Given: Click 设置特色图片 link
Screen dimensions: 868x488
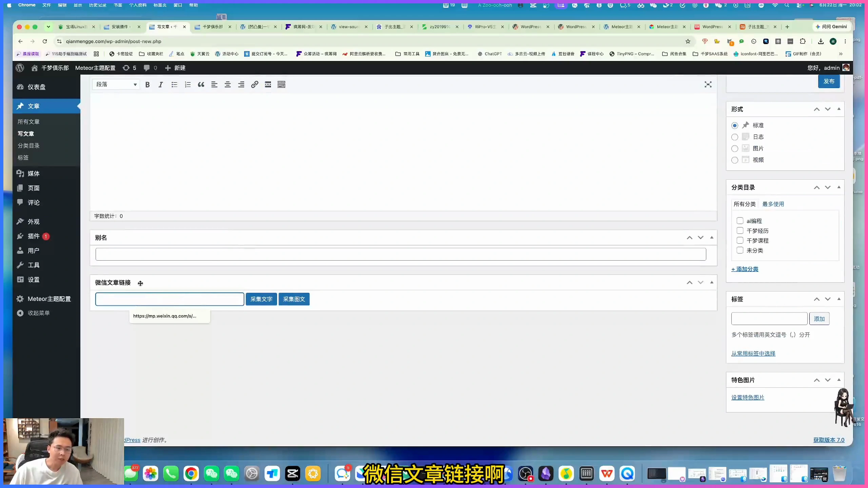Looking at the screenshot, I should (748, 398).
